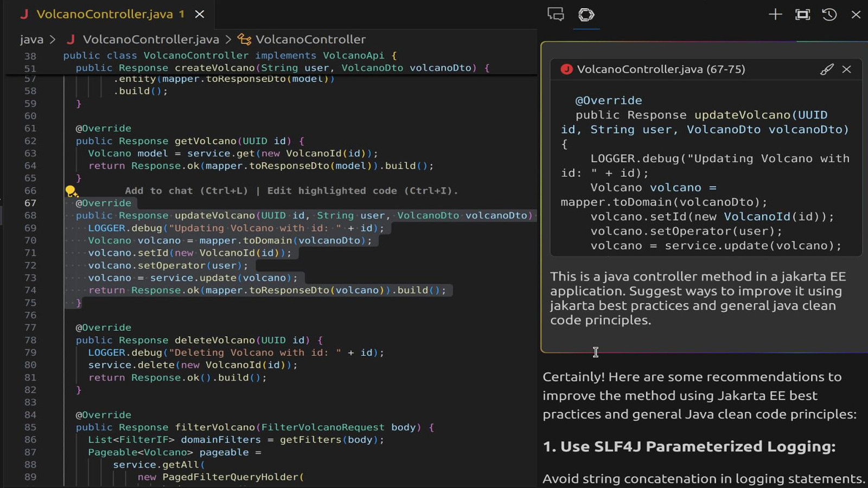
Task: Click 'Add to chat (Ctrl+L)' hint
Action: [x=186, y=191]
